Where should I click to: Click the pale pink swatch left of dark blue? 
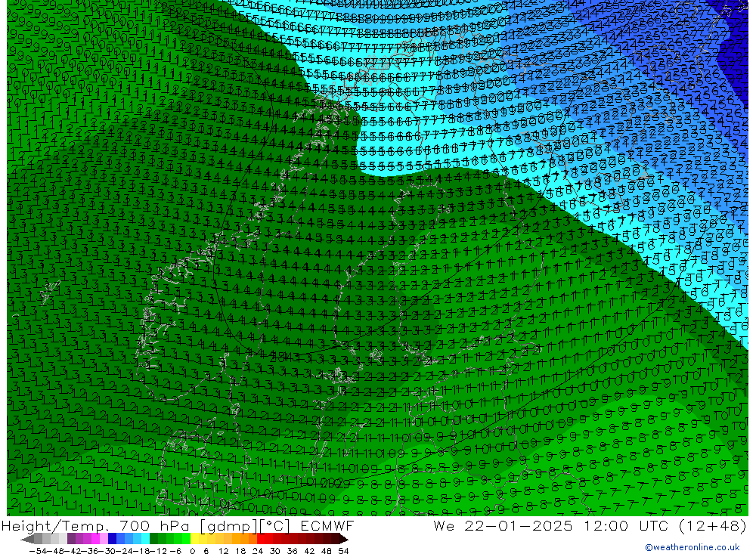point(104,539)
